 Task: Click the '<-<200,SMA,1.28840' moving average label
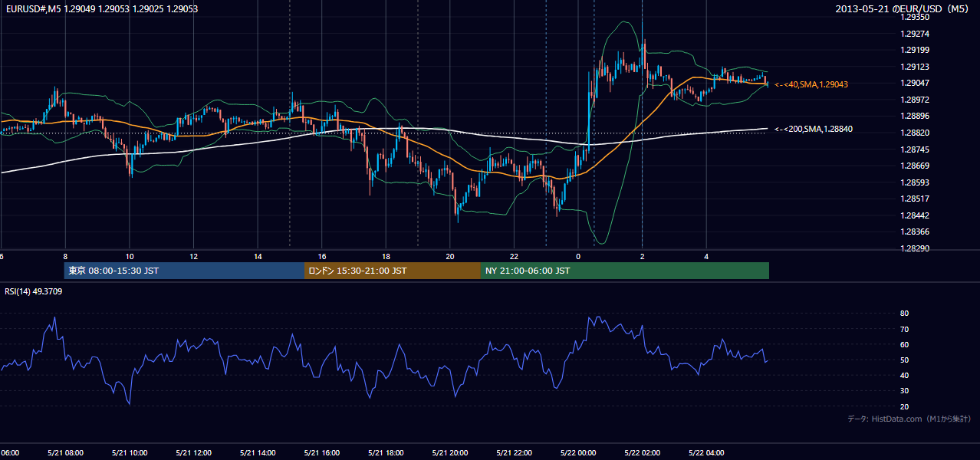[814, 130]
